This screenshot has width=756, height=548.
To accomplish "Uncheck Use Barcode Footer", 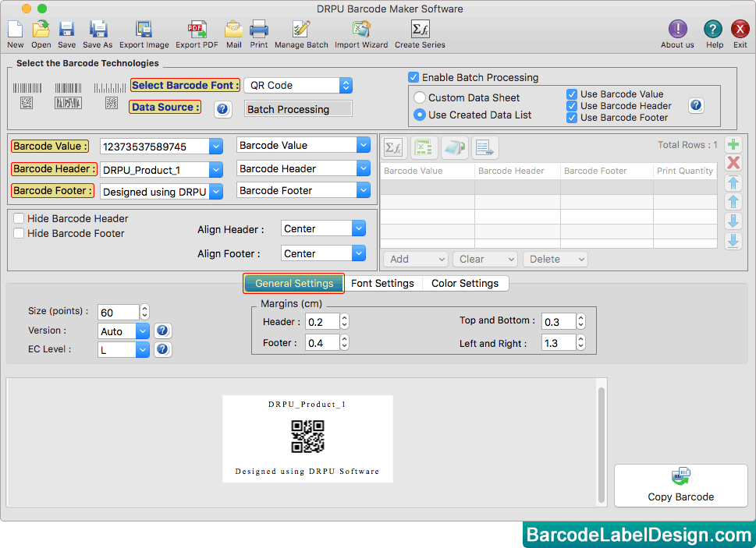I will coord(572,118).
